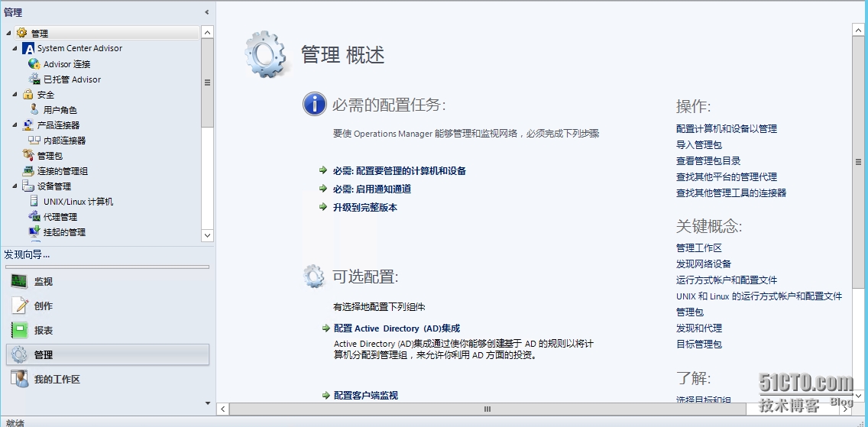Click the 代理管理 icon
Screen dimensions: 868x427
pos(34,217)
